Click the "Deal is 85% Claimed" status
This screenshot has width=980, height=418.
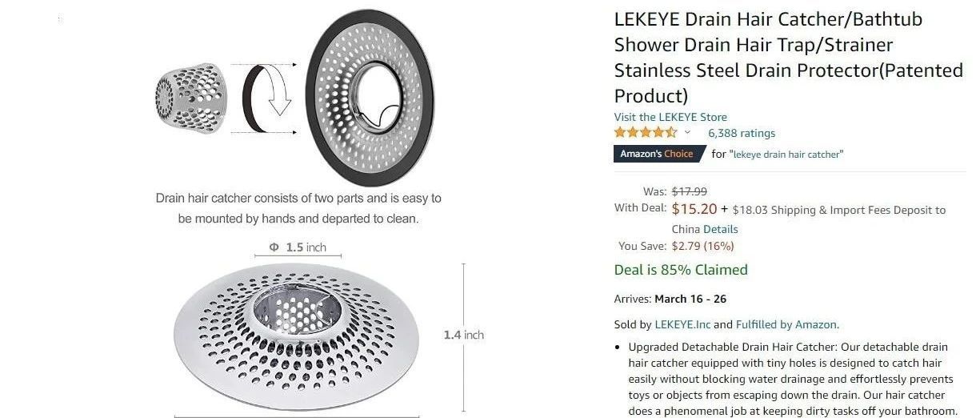681,270
